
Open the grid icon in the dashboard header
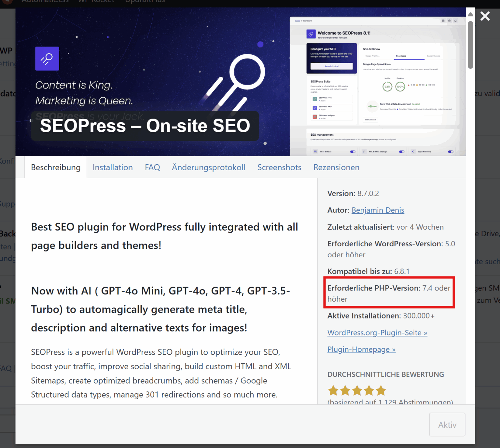click(443, 21)
